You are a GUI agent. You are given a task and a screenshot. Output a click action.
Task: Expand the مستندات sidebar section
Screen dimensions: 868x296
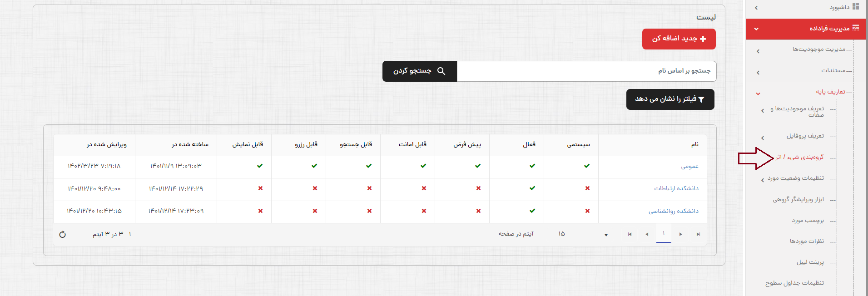tap(758, 73)
